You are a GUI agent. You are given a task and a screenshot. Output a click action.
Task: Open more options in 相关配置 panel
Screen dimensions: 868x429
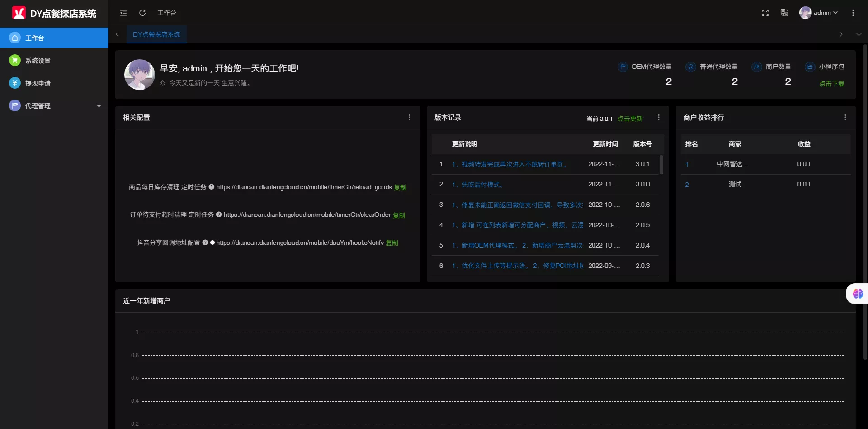410,117
